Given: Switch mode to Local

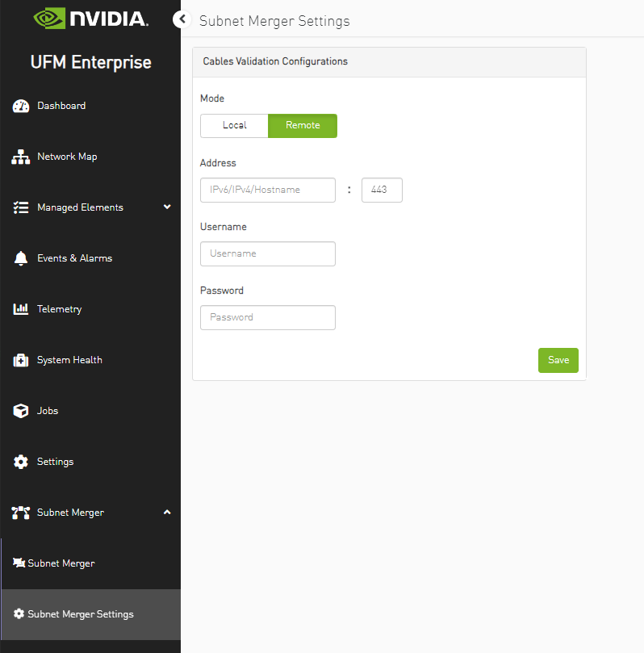Looking at the screenshot, I should [x=234, y=126].
